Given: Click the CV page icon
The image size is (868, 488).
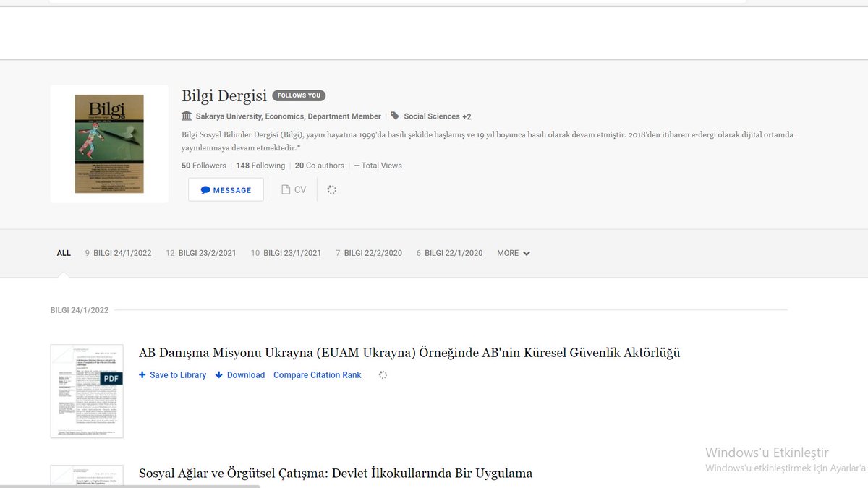Looking at the screenshot, I should coord(286,189).
